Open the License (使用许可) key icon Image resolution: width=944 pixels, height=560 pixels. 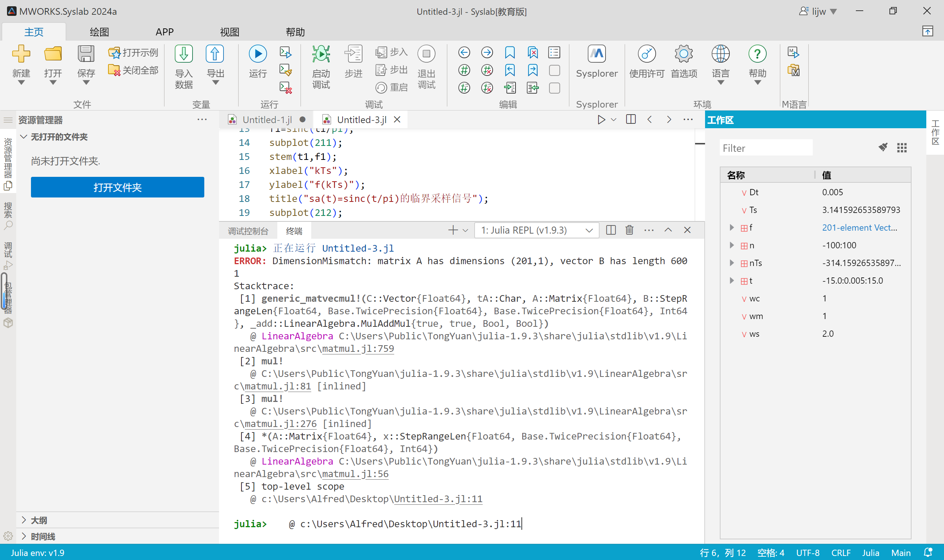coord(646,53)
